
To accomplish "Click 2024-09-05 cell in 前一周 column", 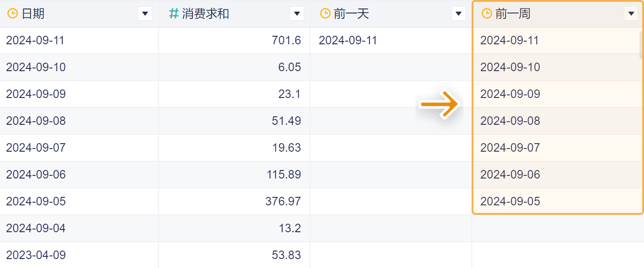I will tap(510, 201).
